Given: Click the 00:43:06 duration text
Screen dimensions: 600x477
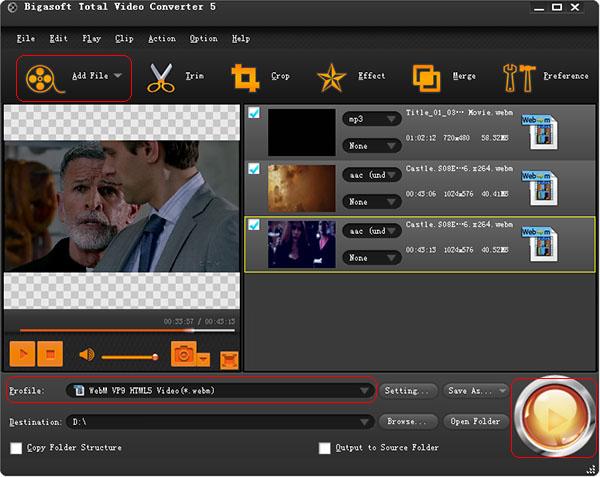Looking at the screenshot, I should point(421,194).
